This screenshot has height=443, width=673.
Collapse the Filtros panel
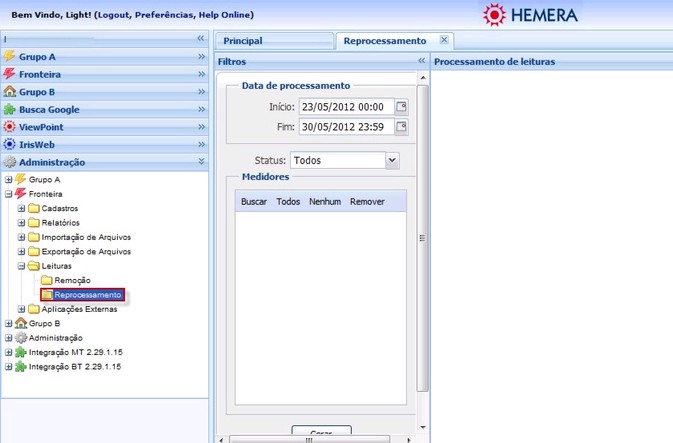[x=421, y=62]
